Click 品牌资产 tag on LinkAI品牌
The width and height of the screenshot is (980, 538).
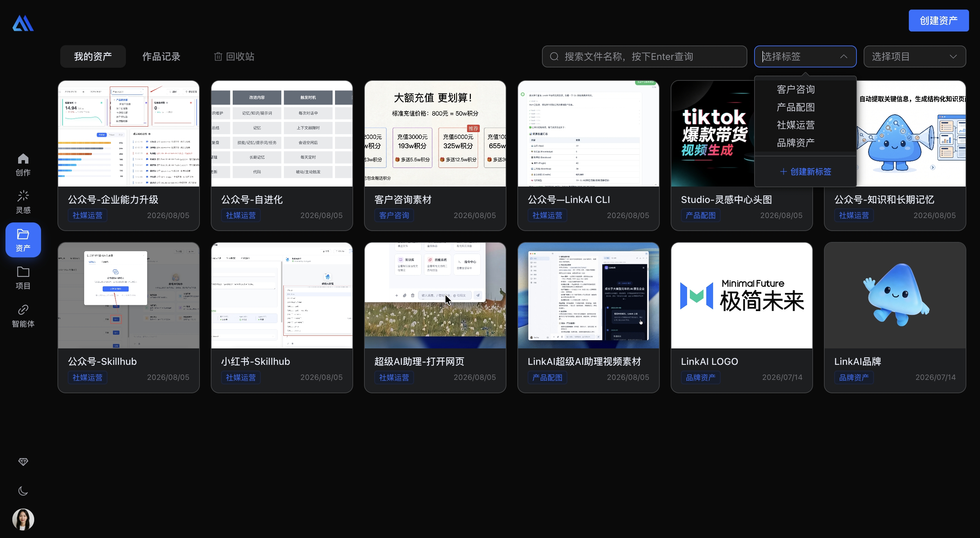[x=854, y=377]
